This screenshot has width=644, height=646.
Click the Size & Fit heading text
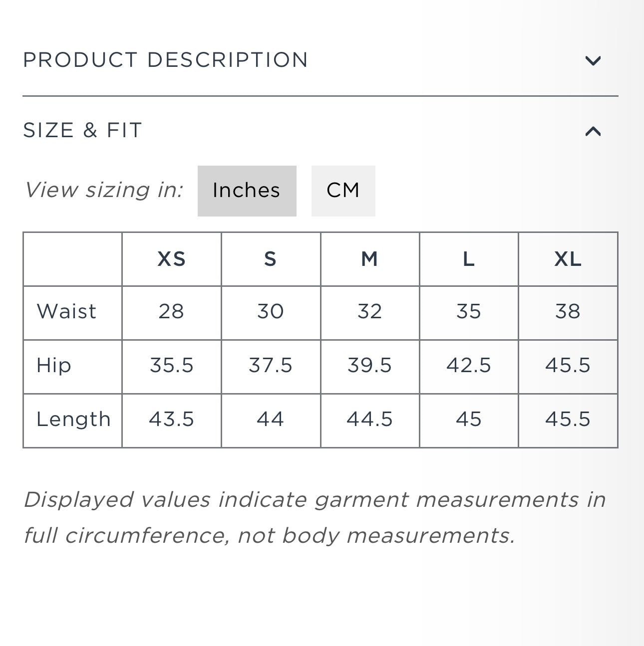83,130
